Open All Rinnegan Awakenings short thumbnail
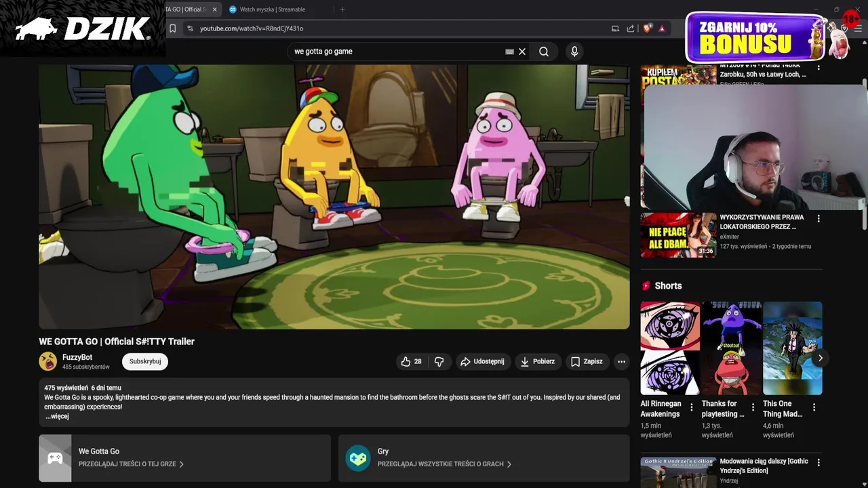The width and height of the screenshot is (868, 488). tap(670, 348)
